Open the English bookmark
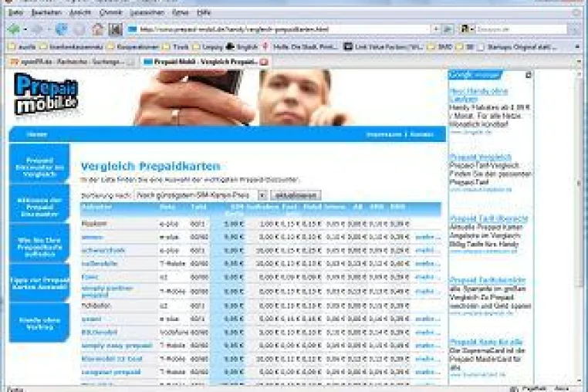Screen dimensions: 588x392 (242, 47)
